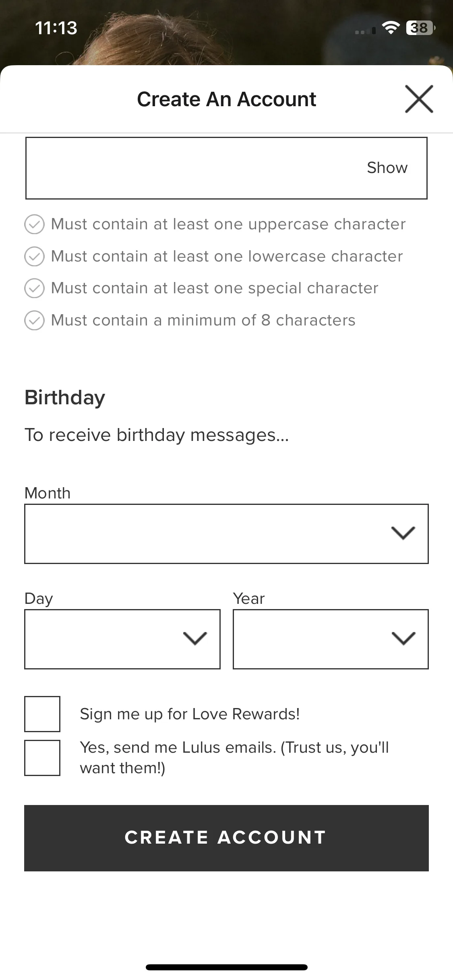This screenshot has width=453, height=980.
Task: Tap the Wi-Fi status icon
Action: point(390,28)
